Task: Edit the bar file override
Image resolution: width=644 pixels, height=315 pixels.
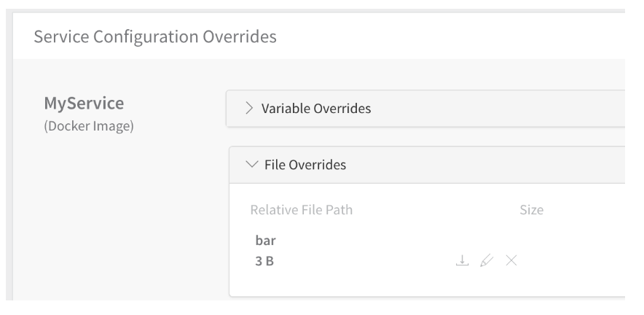Action: tap(487, 260)
